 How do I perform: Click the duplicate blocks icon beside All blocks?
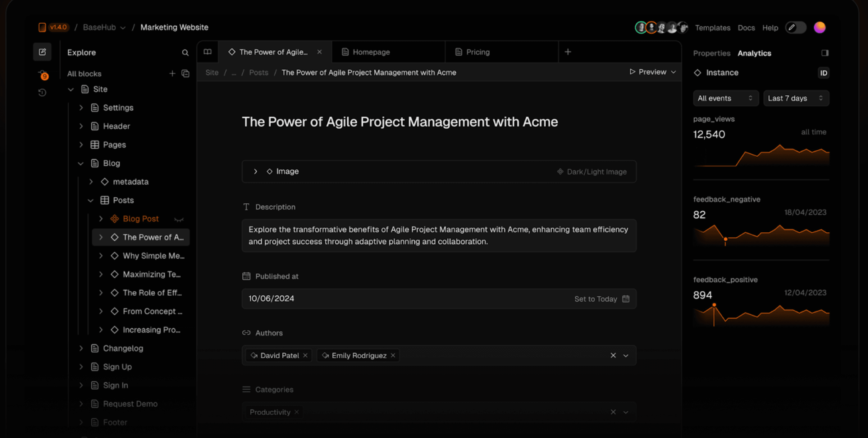pos(185,73)
